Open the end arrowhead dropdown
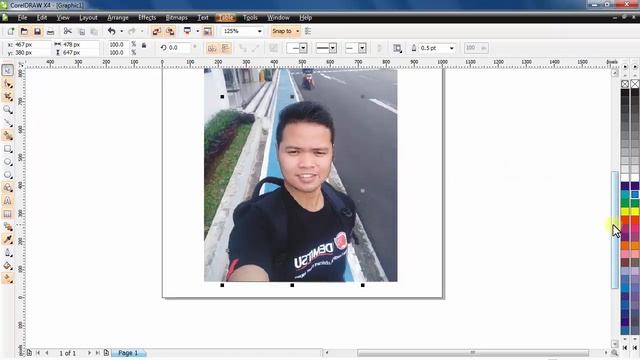The image size is (640, 360). pos(362,48)
